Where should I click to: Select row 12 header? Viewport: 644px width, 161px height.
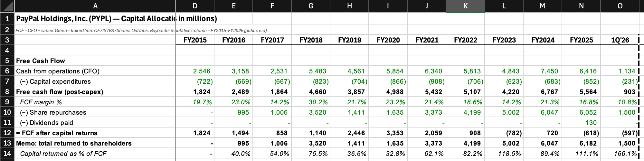(x=7, y=133)
